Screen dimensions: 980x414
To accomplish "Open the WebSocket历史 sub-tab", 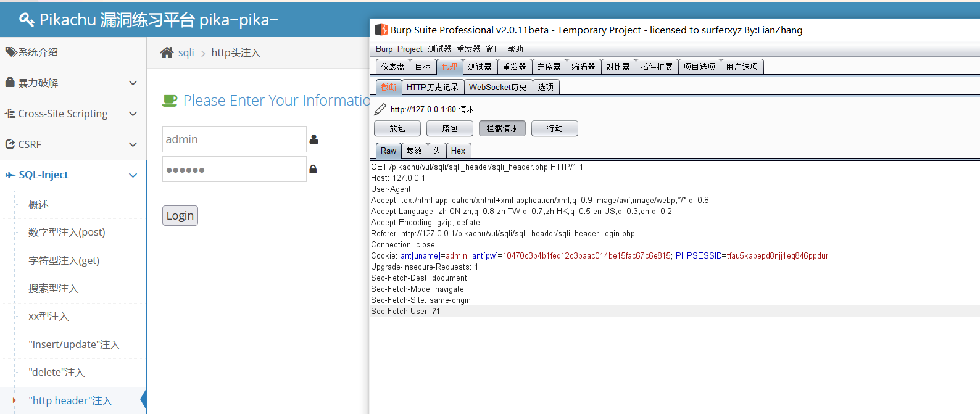I will coord(498,87).
